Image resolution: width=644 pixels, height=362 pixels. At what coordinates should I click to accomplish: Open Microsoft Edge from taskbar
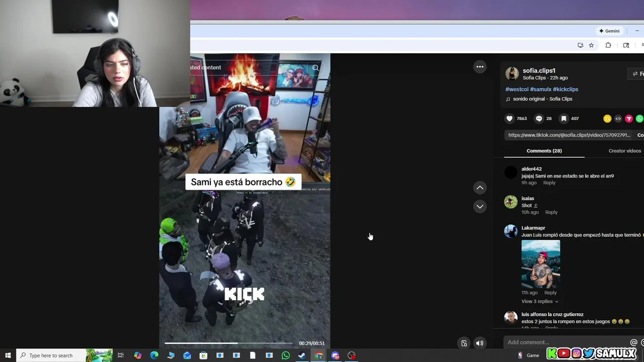pyautogui.click(x=154, y=355)
